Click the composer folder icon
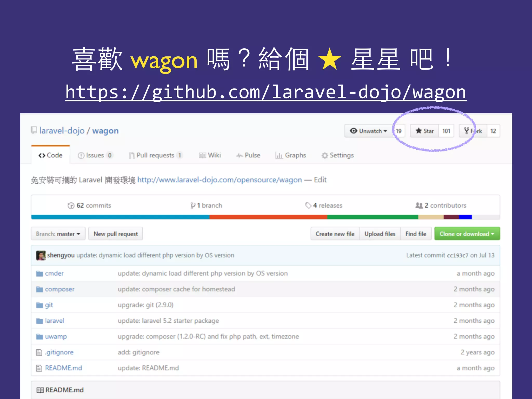This screenshot has width=532, height=399. click(x=39, y=289)
